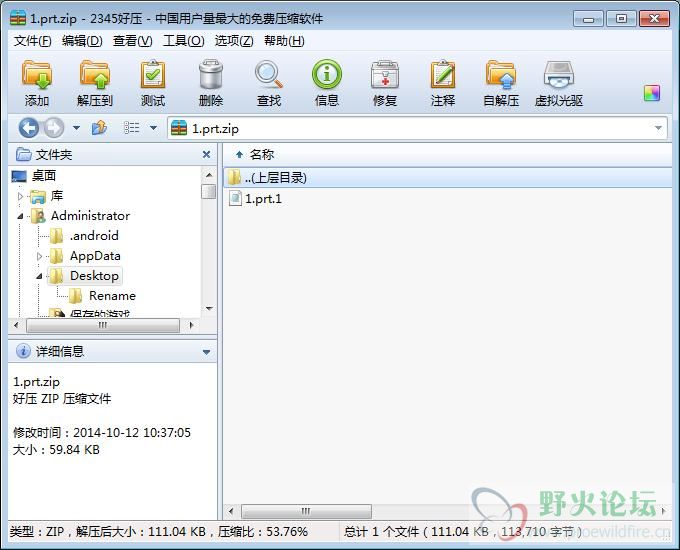This screenshot has width=680, height=550.
Task: Click 修改时间 2014-10-12 detail text
Action: (101, 432)
